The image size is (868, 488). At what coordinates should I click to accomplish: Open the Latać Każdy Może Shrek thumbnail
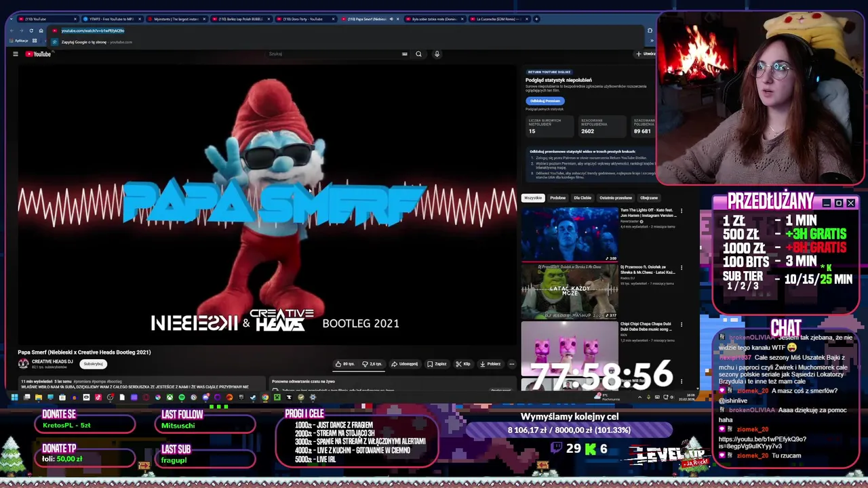(x=570, y=291)
